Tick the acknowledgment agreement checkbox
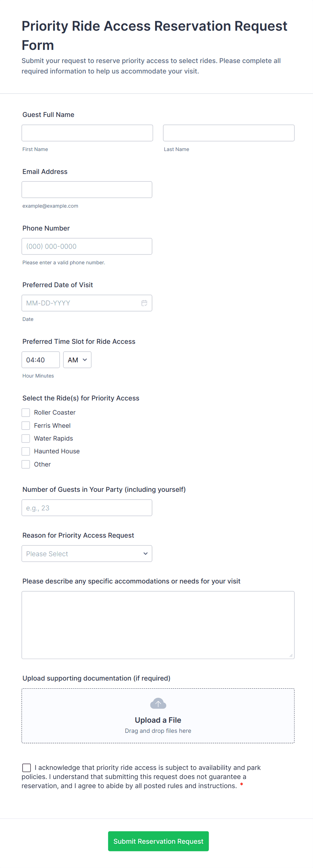313x868 pixels. click(27, 768)
